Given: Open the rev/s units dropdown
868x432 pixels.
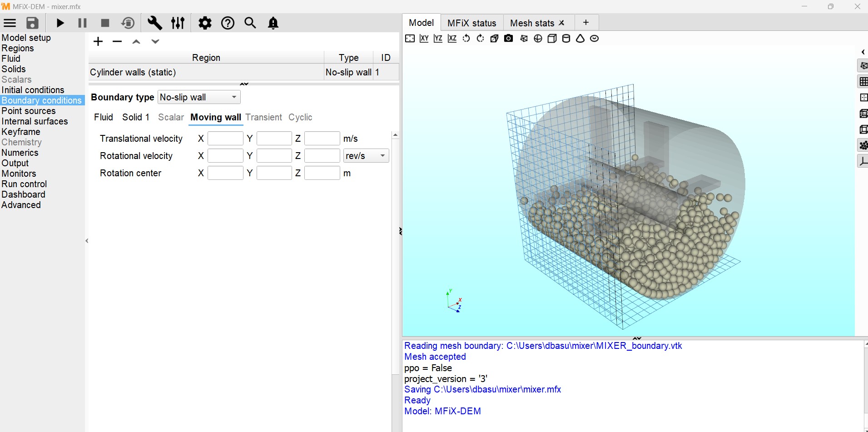Looking at the screenshot, I should coord(366,156).
